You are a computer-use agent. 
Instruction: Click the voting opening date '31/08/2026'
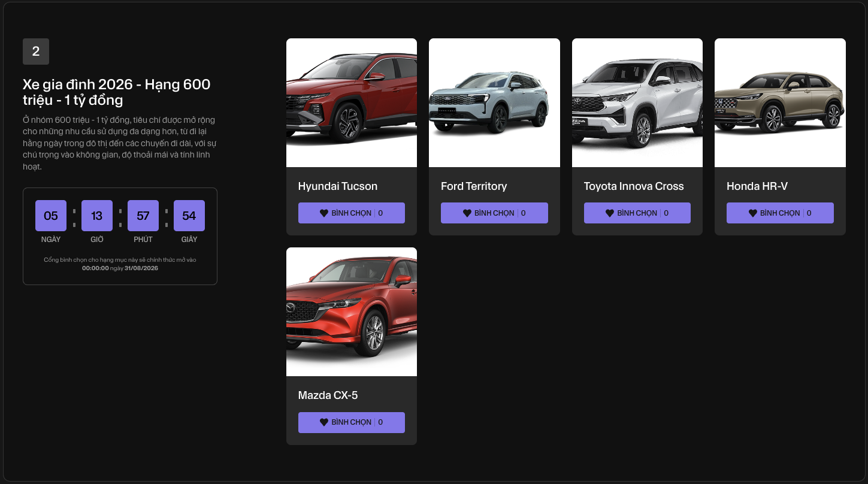click(141, 268)
